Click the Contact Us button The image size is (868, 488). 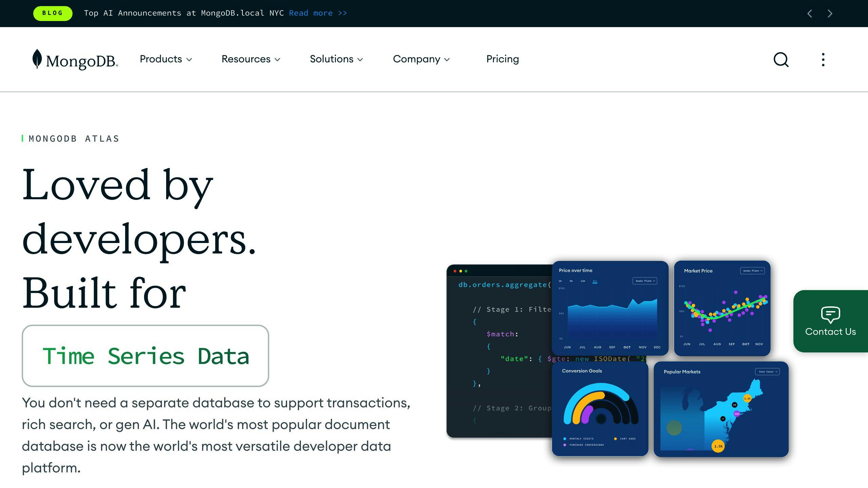[830, 321]
